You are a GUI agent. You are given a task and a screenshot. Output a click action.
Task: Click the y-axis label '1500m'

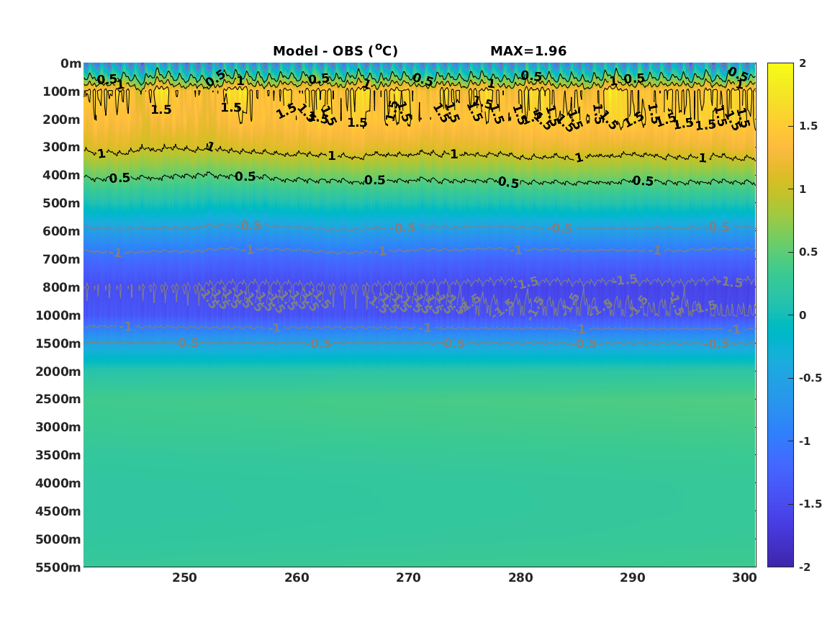(58, 343)
